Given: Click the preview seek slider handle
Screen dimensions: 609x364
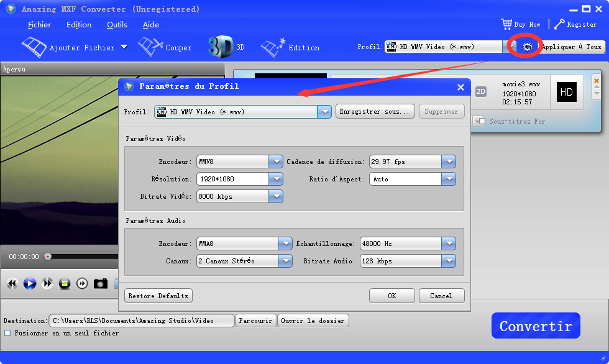Looking at the screenshot, I should pos(48,257).
